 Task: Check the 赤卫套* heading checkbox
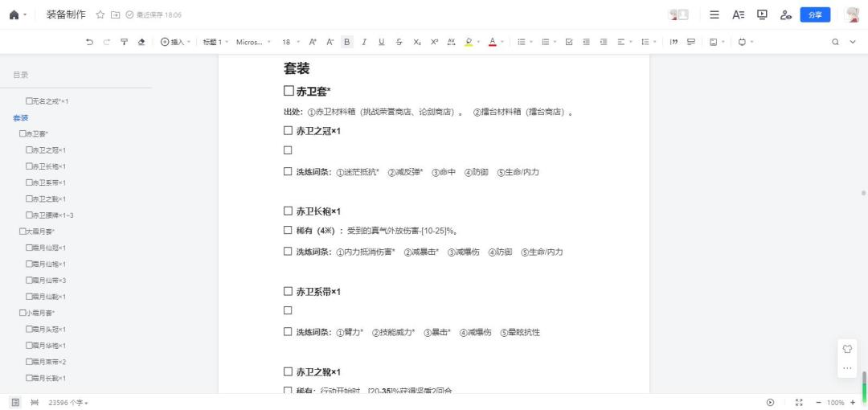pyautogui.click(x=289, y=90)
